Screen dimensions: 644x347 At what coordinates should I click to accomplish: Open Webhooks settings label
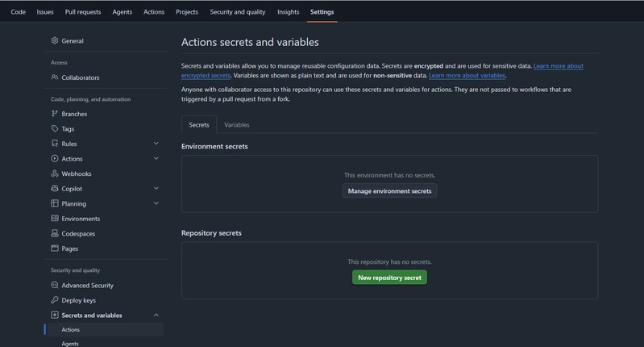coord(77,173)
